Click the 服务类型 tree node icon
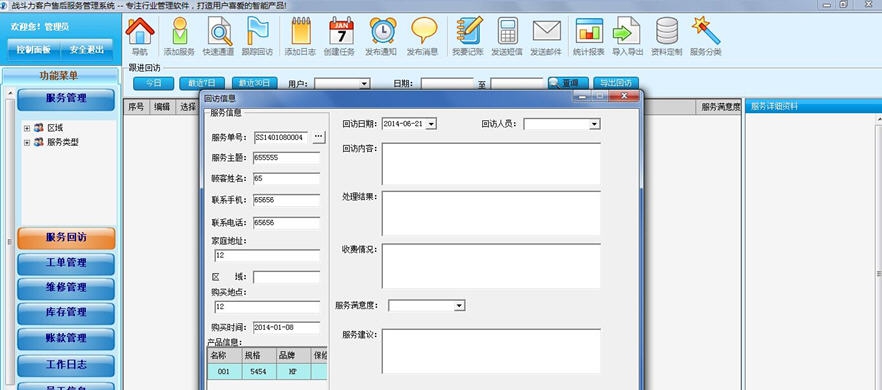Image resolution: width=882 pixels, height=390 pixels. click(38, 142)
